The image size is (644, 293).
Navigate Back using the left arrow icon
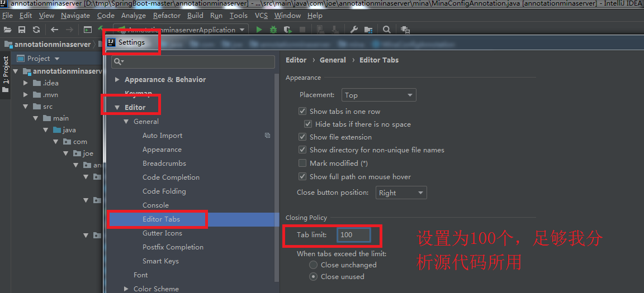(x=55, y=30)
